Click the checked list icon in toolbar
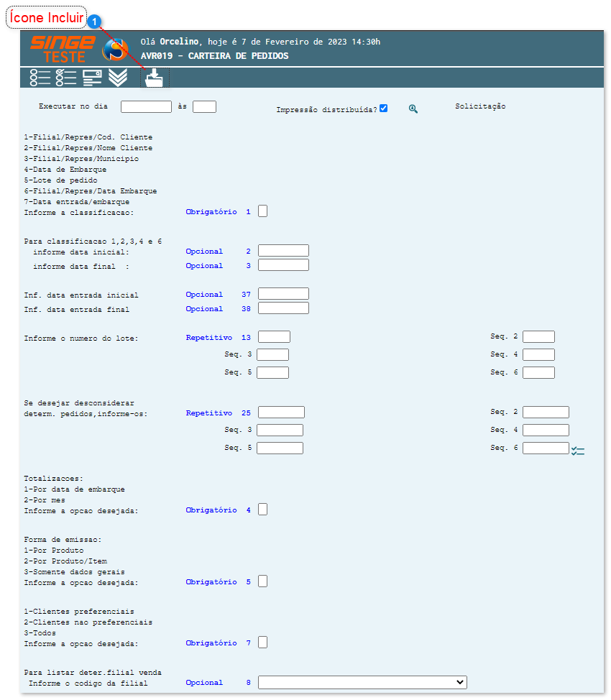611x700 pixels. point(66,78)
